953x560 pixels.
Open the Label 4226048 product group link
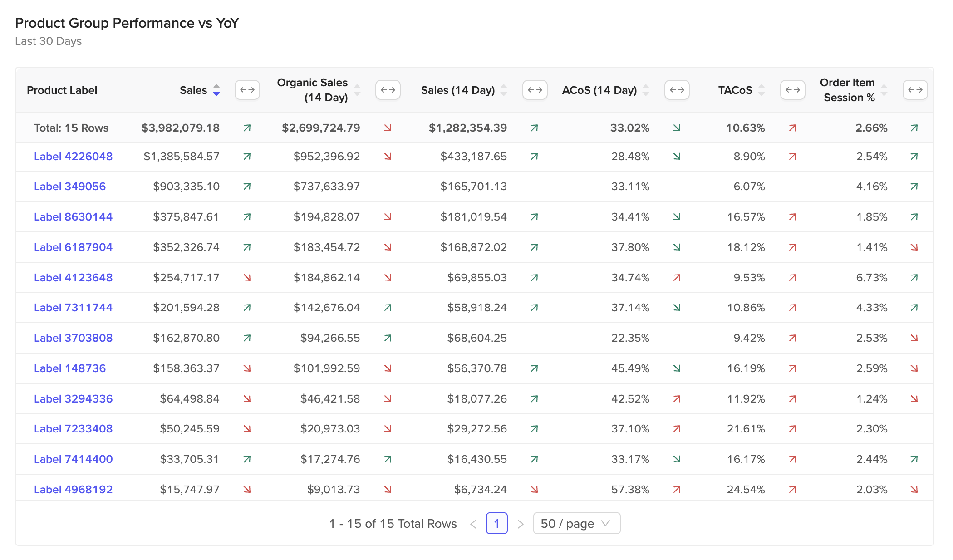point(74,156)
